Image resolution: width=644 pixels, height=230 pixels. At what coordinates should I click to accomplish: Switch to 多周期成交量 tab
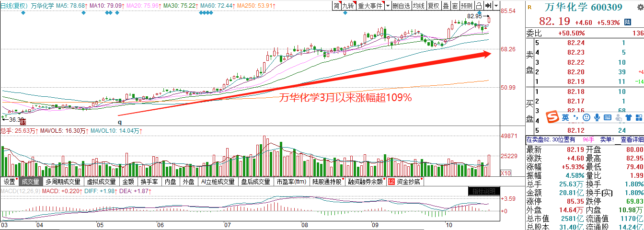63,182
